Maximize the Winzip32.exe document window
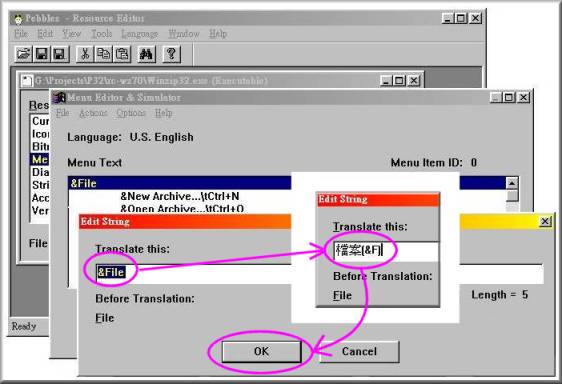562x384 pixels. pos(399,81)
